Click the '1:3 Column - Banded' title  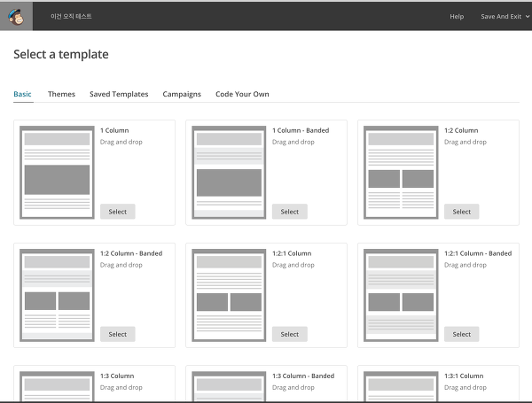point(303,376)
